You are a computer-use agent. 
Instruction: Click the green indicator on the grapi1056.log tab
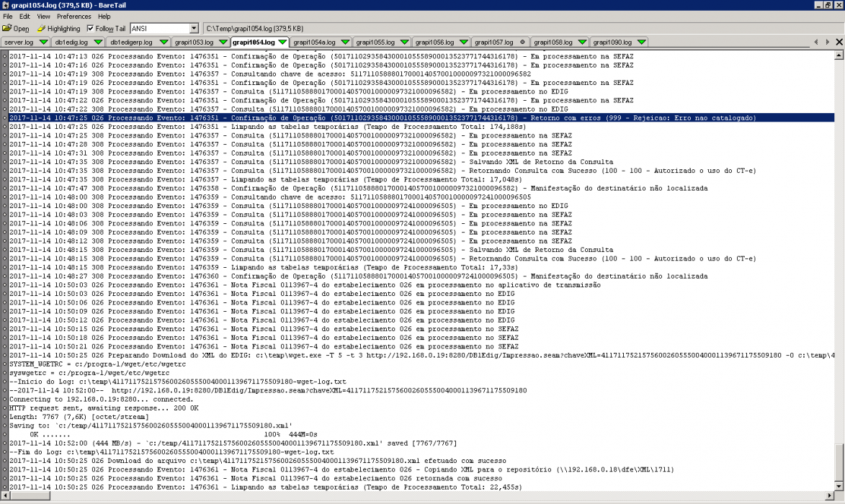[x=463, y=42]
